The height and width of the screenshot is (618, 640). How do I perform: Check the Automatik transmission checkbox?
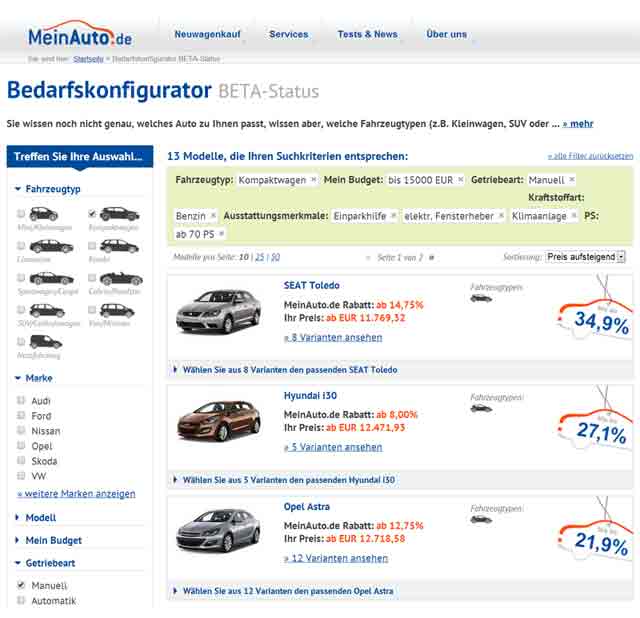point(21,600)
